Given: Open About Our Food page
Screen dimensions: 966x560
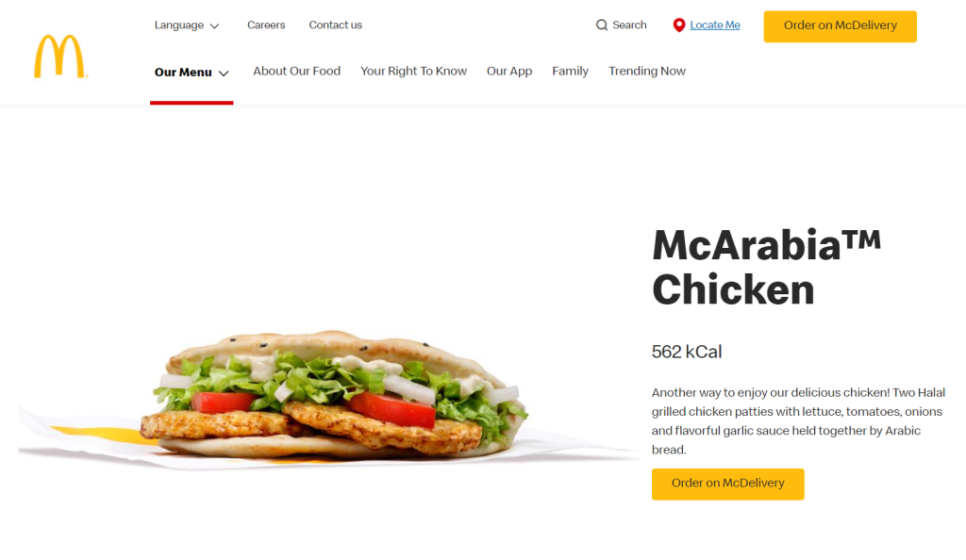Looking at the screenshot, I should pos(296,72).
